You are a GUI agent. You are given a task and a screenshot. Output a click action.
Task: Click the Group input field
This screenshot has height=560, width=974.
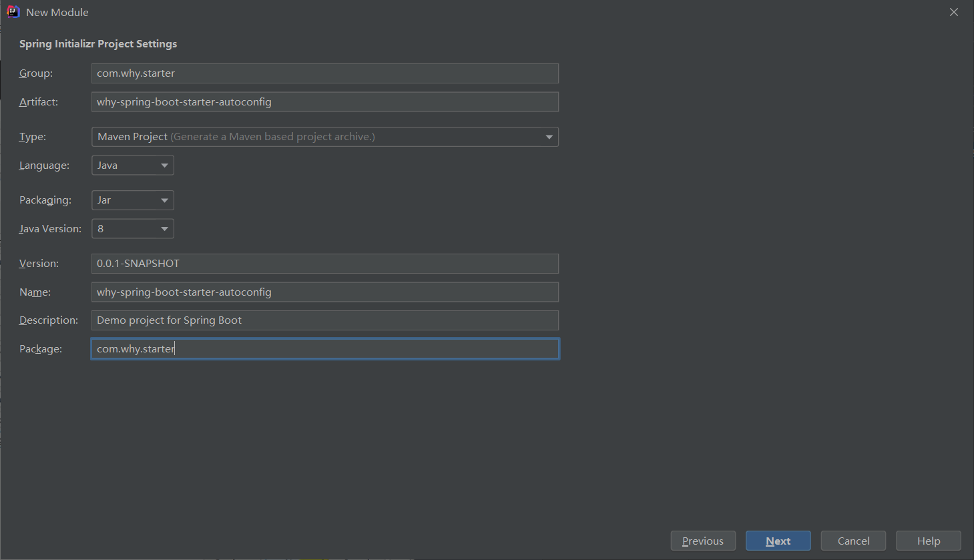tap(325, 73)
